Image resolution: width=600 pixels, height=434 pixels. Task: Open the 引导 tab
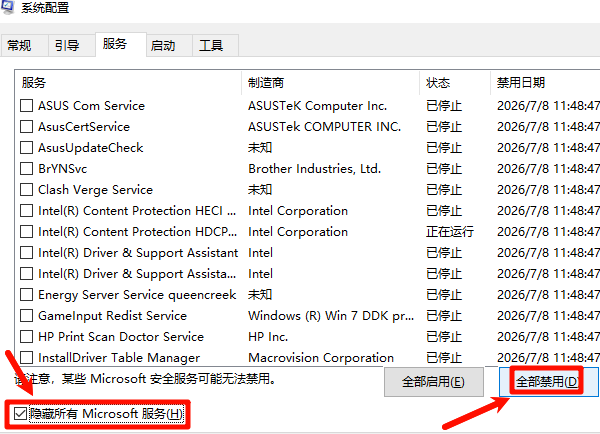point(72,46)
